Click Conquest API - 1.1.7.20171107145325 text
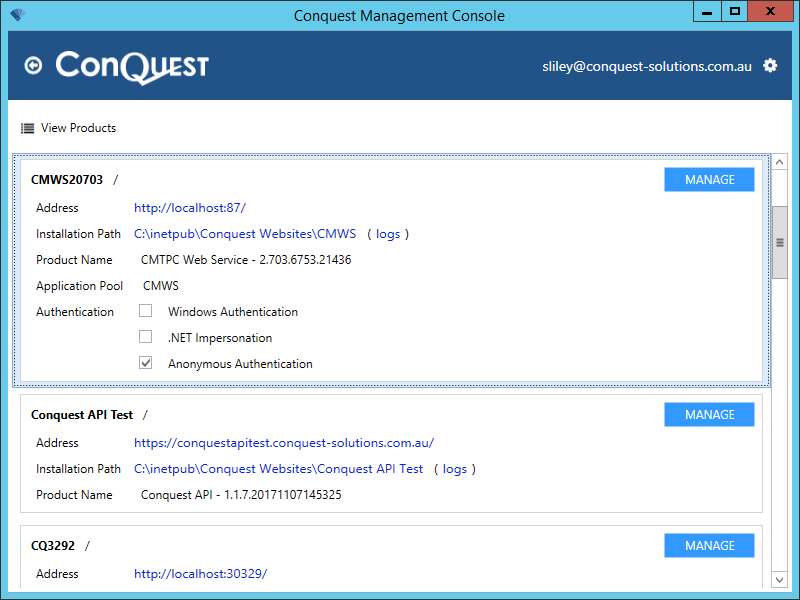This screenshot has width=800, height=600. coord(241,495)
